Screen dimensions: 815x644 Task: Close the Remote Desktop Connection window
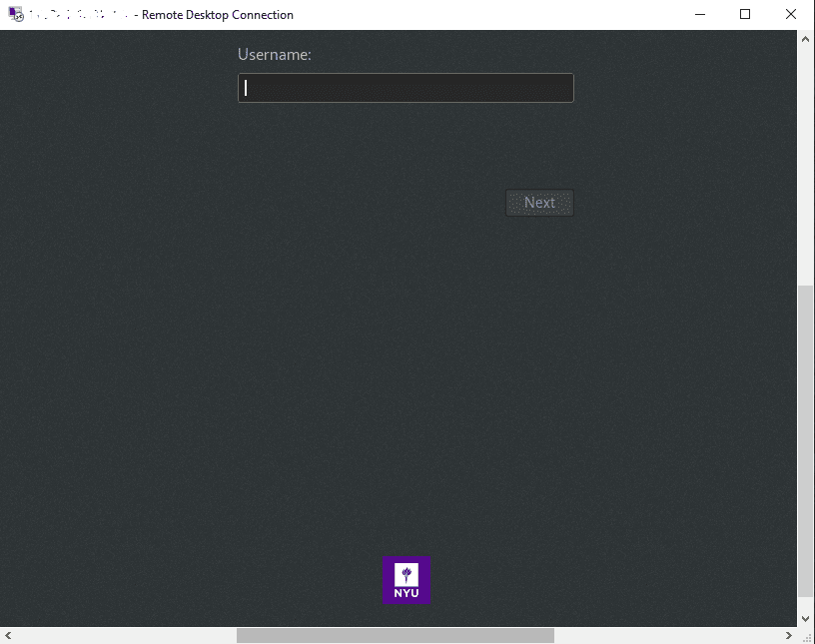pyautogui.click(x=790, y=15)
